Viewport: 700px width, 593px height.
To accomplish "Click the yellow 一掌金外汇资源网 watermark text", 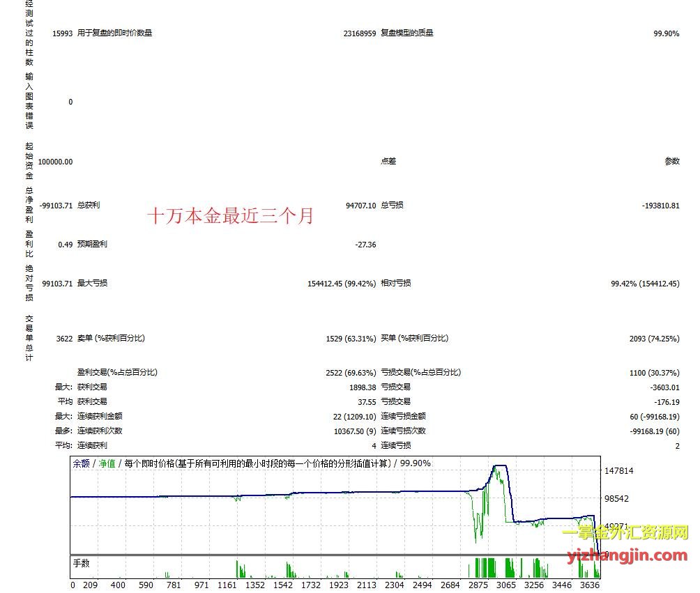I will point(625,534).
